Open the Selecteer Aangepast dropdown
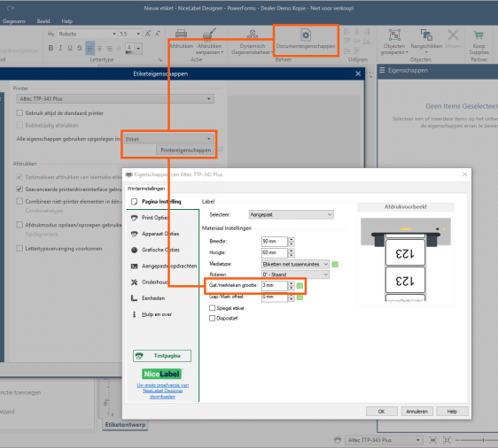Image resolution: width=498 pixels, height=448 pixels. 292,215
